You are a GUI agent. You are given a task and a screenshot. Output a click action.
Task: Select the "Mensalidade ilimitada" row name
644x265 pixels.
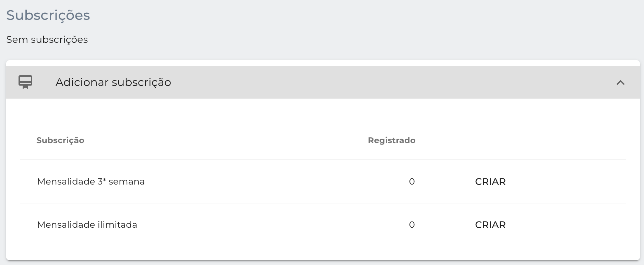click(x=87, y=225)
